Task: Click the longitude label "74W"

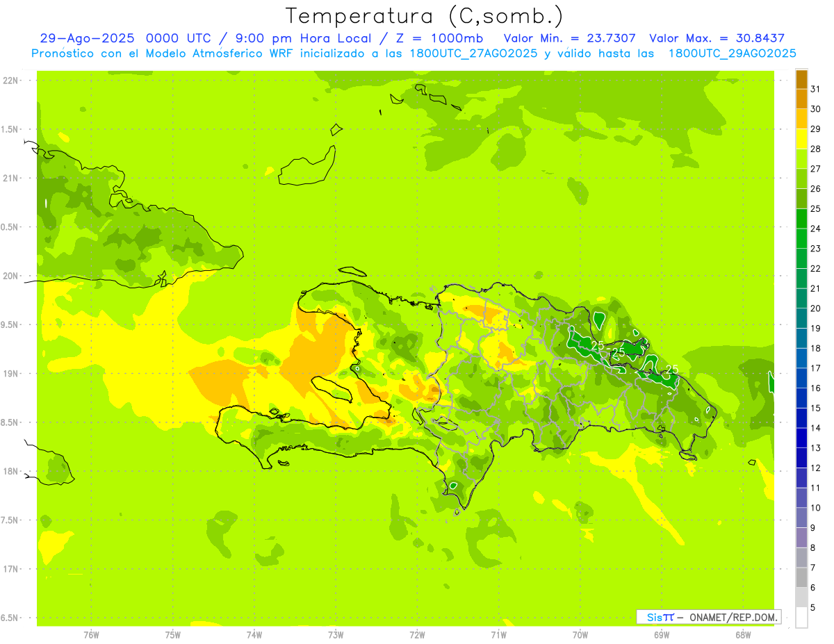Action: pyautogui.click(x=254, y=635)
